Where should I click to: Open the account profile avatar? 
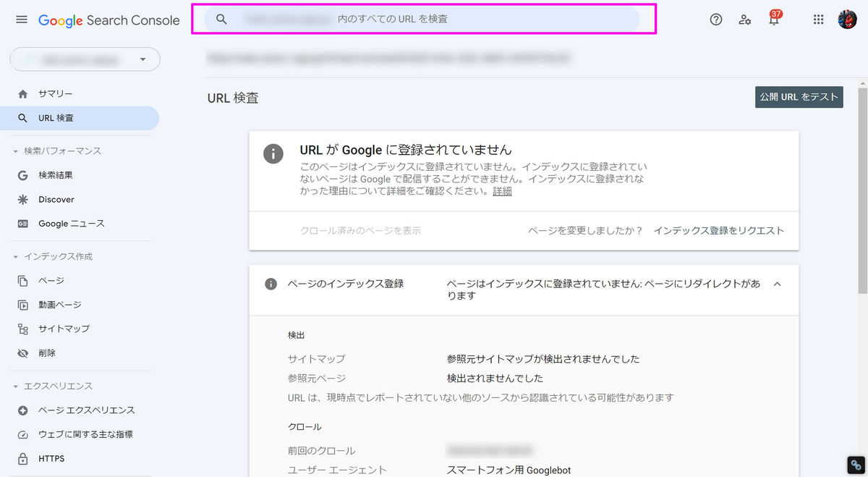(847, 20)
